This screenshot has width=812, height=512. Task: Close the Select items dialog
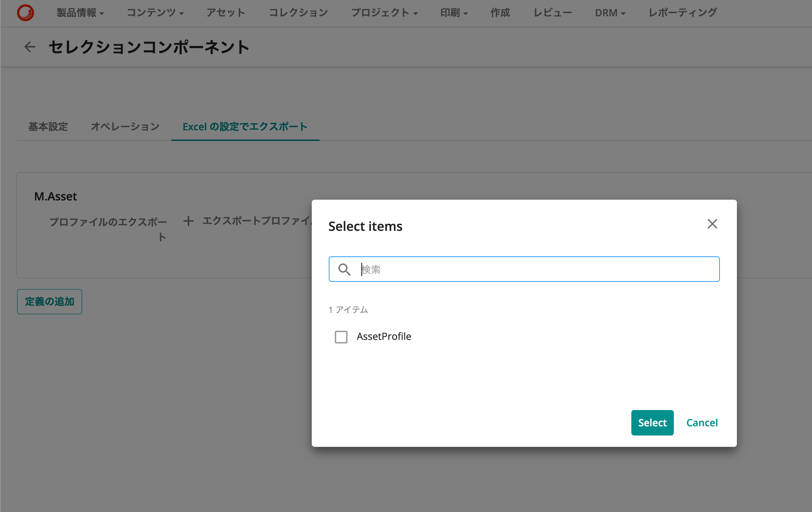click(x=712, y=224)
